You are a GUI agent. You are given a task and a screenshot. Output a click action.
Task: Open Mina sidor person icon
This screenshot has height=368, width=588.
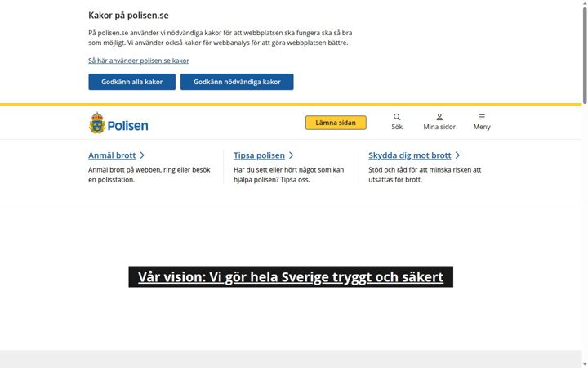point(439,117)
